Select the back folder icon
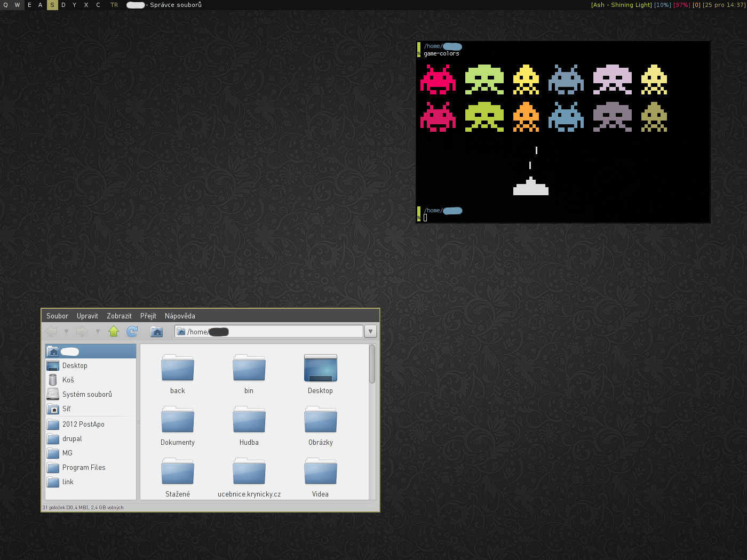Image resolution: width=747 pixels, height=560 pixels. (x=178, y=367)
